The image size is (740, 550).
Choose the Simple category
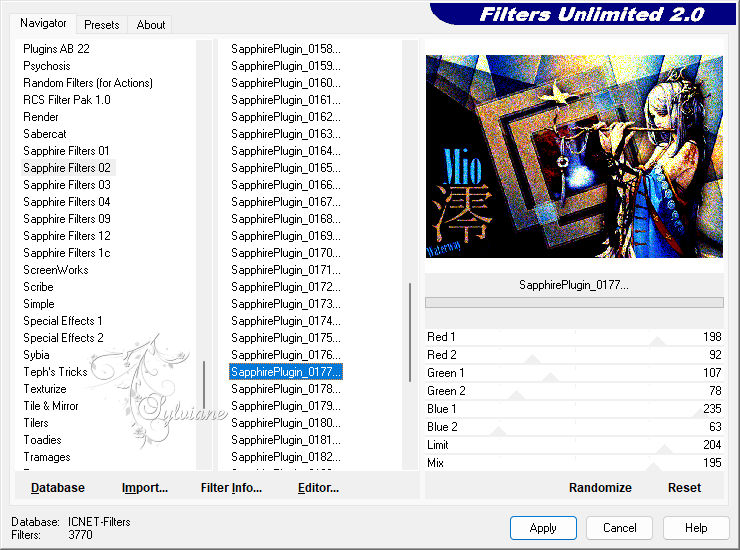39,304
